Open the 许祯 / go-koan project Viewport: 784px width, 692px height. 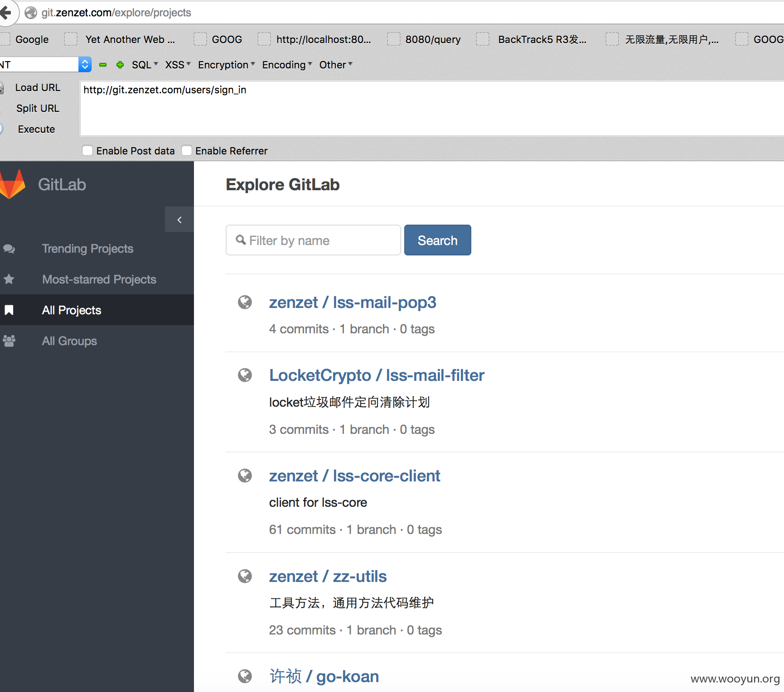(324, 676)
